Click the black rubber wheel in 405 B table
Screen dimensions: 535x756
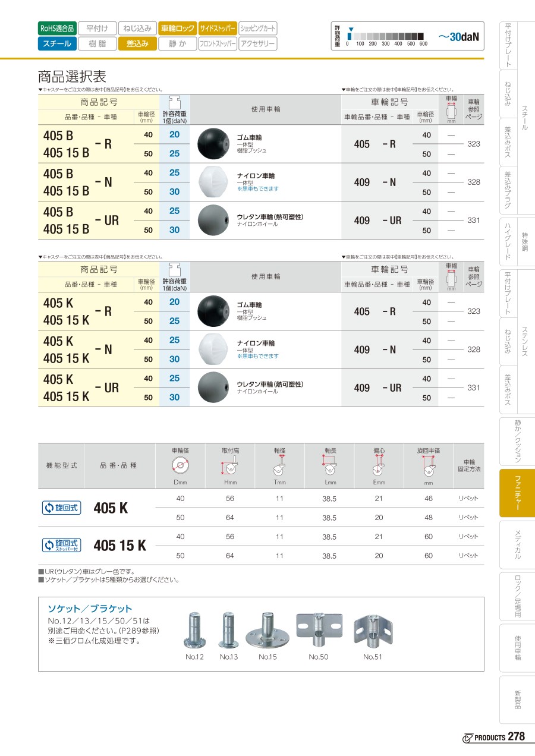point(213,143)
